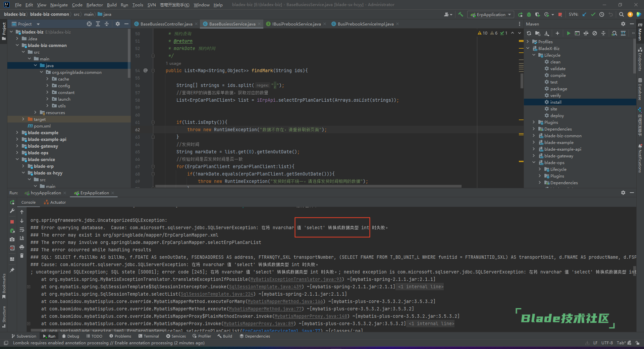Jump to previous highlighted error arrow
Screen dimensions: 644x349
coord(22,212)
